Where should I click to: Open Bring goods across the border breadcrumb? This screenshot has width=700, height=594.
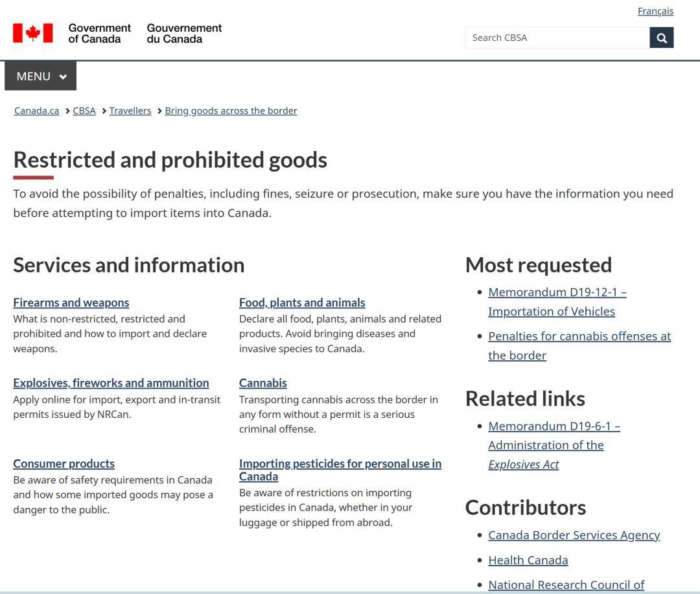click(x=231, y=111)
